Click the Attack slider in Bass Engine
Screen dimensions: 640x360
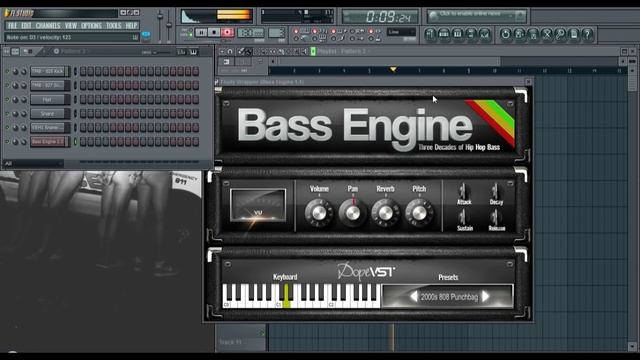(x=463, y=190)
